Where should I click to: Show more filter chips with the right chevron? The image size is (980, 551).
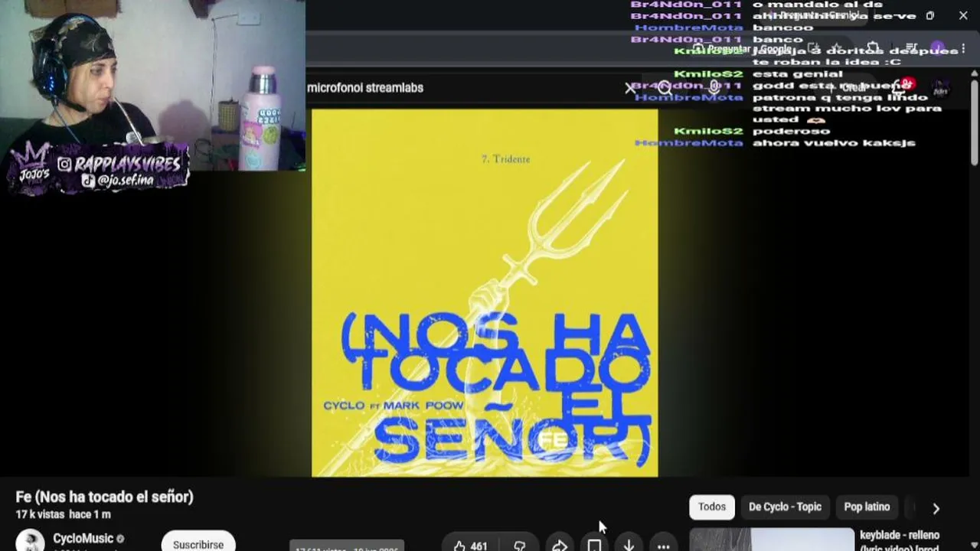coord(936,508)
